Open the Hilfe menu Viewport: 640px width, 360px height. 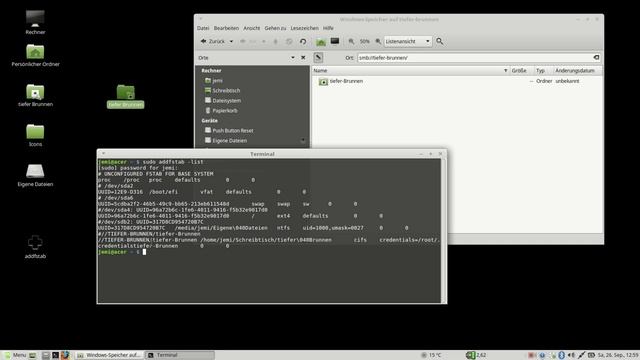pyautogui.click(x=328, y=28)
